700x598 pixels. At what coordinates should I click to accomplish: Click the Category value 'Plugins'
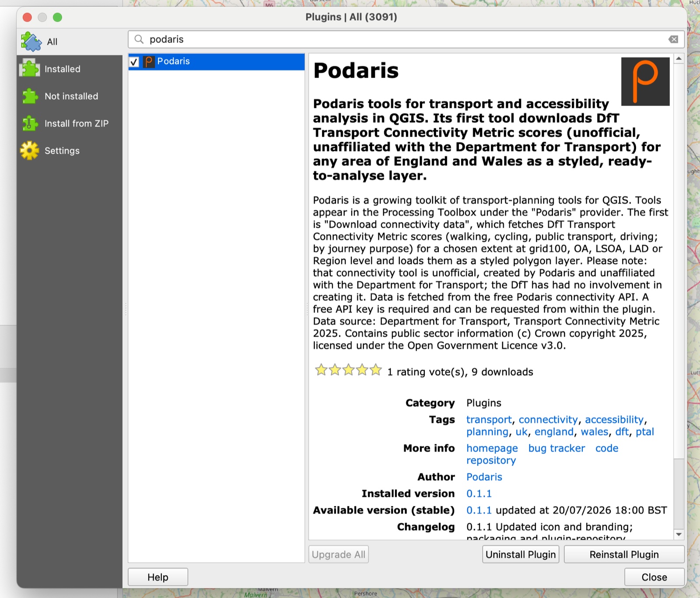(484, 403)
